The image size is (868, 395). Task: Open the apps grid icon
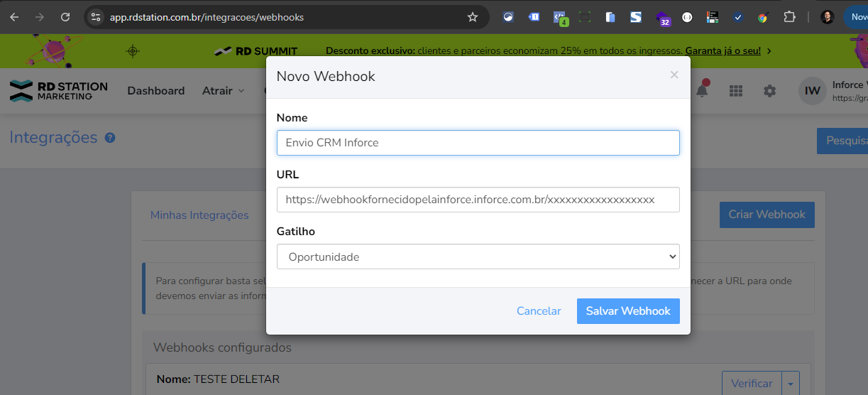[736, 91]
